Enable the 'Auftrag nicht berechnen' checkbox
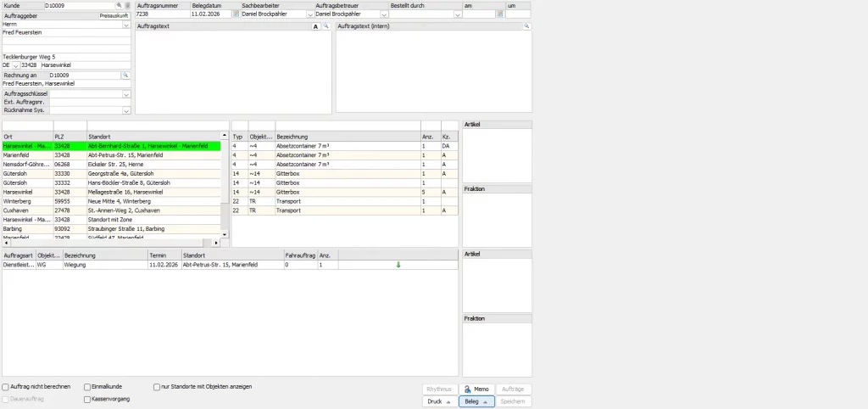This screenshot has height=409, width=868. 6,387
